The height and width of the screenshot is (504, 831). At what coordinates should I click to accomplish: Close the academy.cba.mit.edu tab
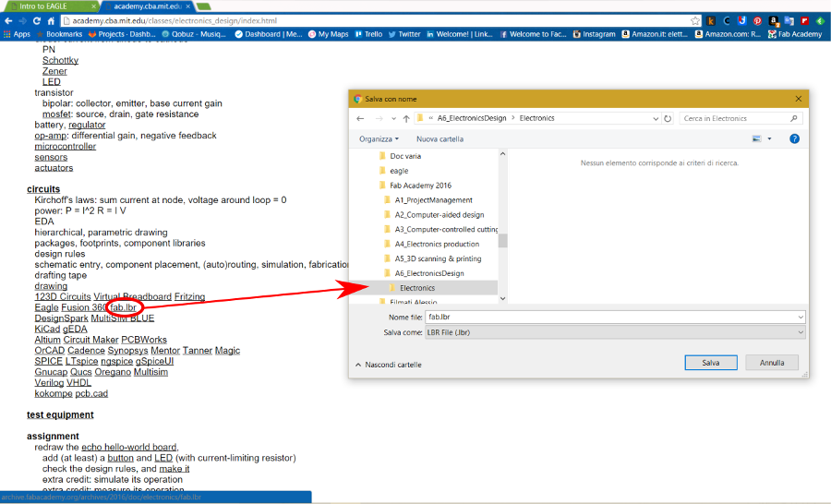188,6
